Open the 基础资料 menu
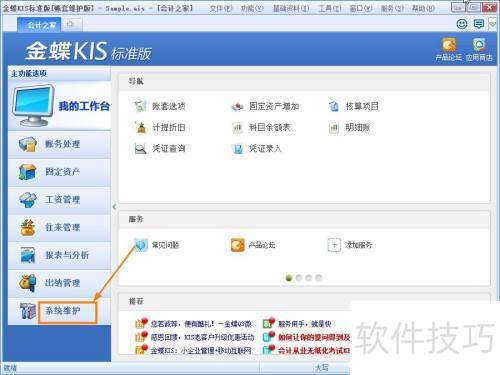The height and width of the screenshot is (375, 500). pyautogui.click(x=291, y=8)
